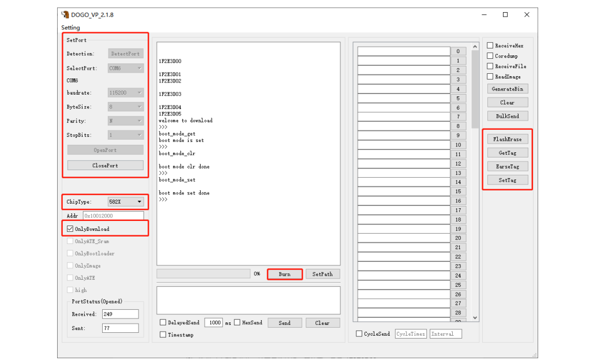The width and height of the screenshot is (597, 364).
Task: Click the SetTag button
Action: [x=508, y=180]
